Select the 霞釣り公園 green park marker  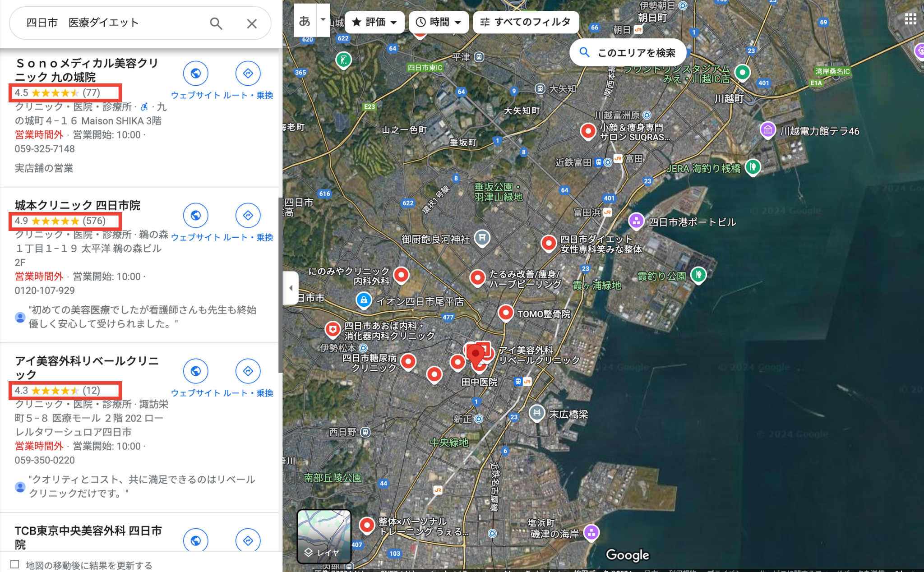[698, 275]
